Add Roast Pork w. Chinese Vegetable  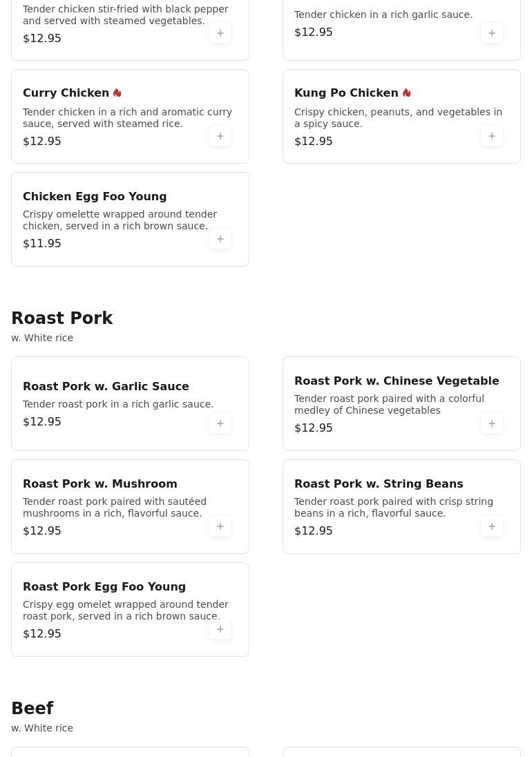[x=491, y=423]
